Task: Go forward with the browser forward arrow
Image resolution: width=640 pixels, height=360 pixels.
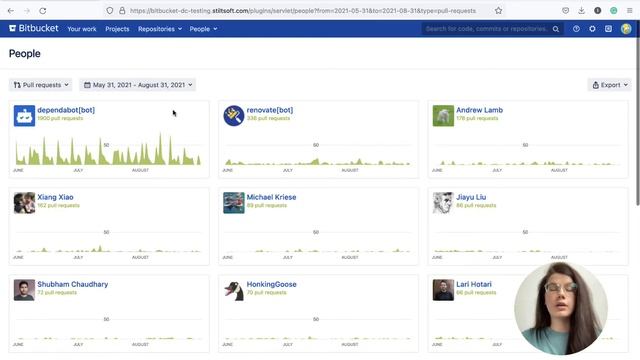Action: (x=27, y=11)
